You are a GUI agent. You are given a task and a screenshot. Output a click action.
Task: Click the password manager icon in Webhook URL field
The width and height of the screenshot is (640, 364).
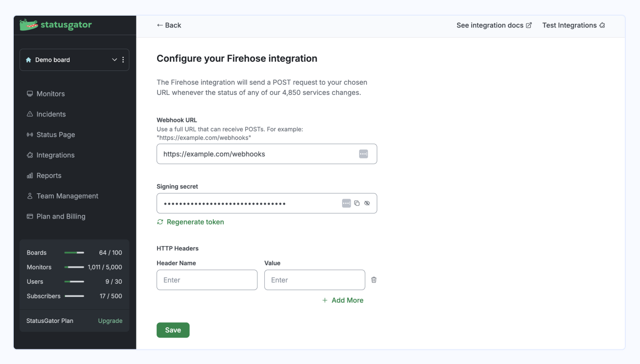363,154
